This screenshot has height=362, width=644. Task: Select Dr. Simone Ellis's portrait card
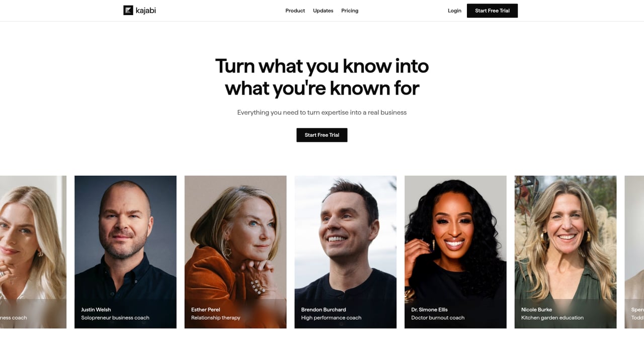455,252
